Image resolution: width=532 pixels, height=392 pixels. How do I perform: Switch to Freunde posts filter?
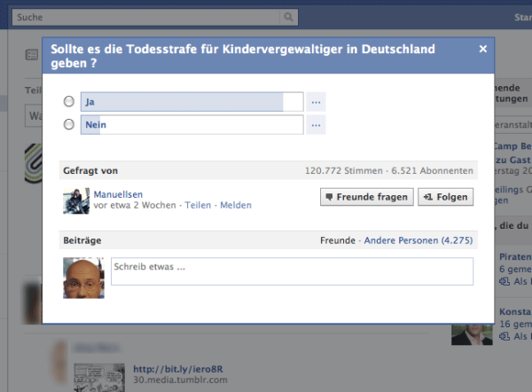point(338,240)
